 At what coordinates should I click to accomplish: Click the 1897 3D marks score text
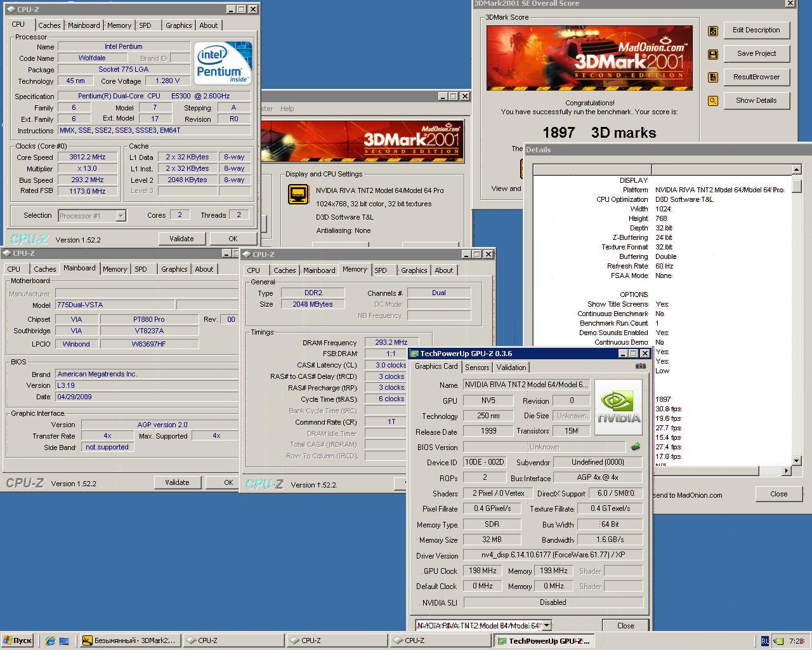coord(599,133)
